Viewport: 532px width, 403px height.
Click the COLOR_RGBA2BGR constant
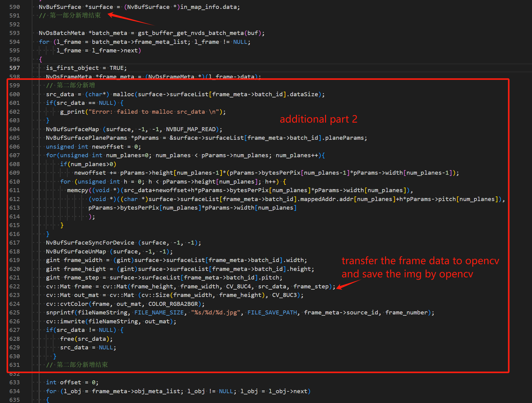click(173, 304)
